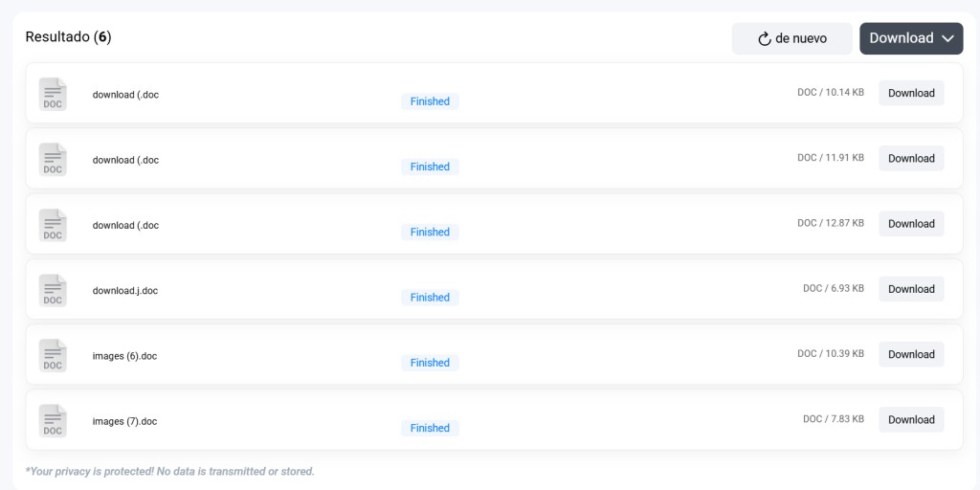Click the DOC file icon beside images (6).doc
The height and width of the screenshot is (490, 980).
pos(53,355)
